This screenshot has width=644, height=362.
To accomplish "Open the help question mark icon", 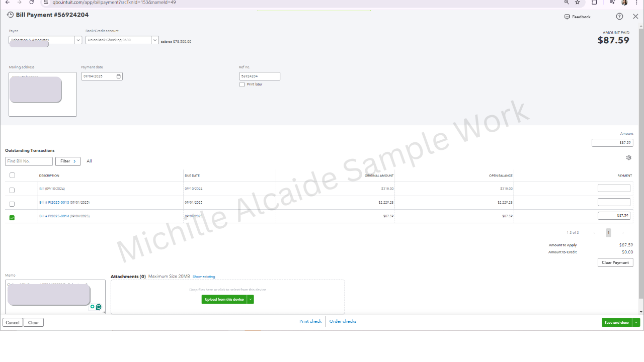I will [x=619, y=17].
